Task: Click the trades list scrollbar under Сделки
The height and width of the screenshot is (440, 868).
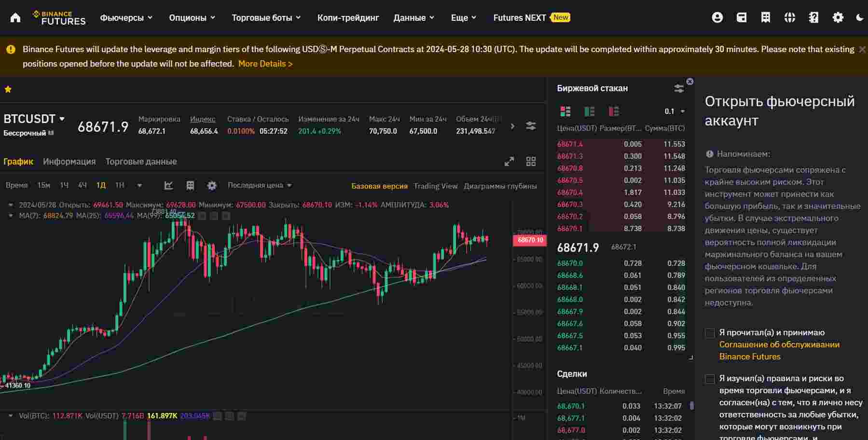Action: coord(692,406)
